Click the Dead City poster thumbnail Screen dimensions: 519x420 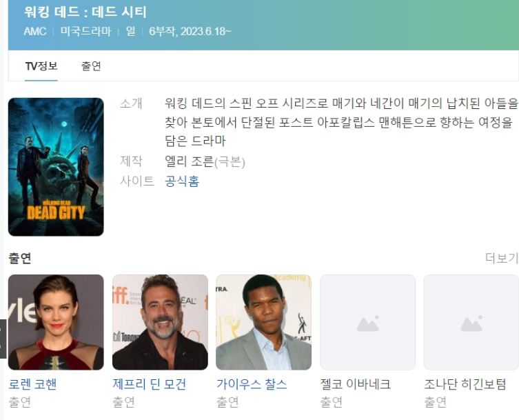tap(56, 167)
